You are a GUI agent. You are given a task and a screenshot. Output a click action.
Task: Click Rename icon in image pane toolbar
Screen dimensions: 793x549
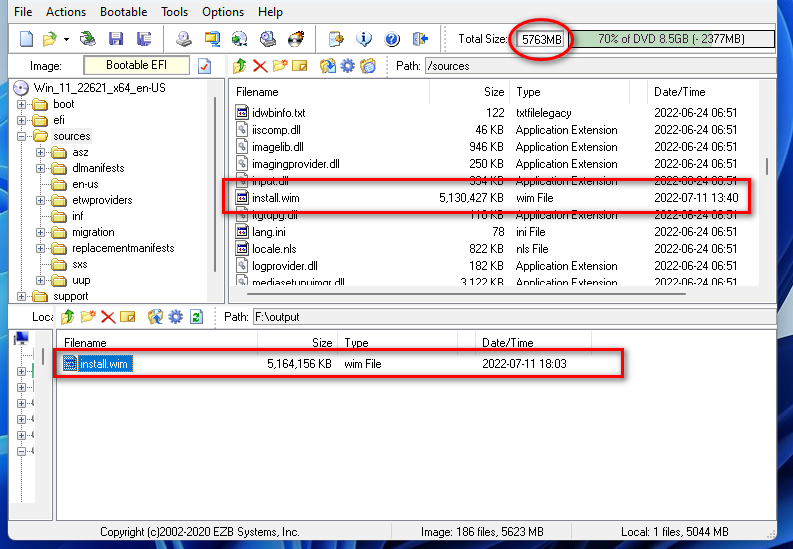click(x=299, y=66)
